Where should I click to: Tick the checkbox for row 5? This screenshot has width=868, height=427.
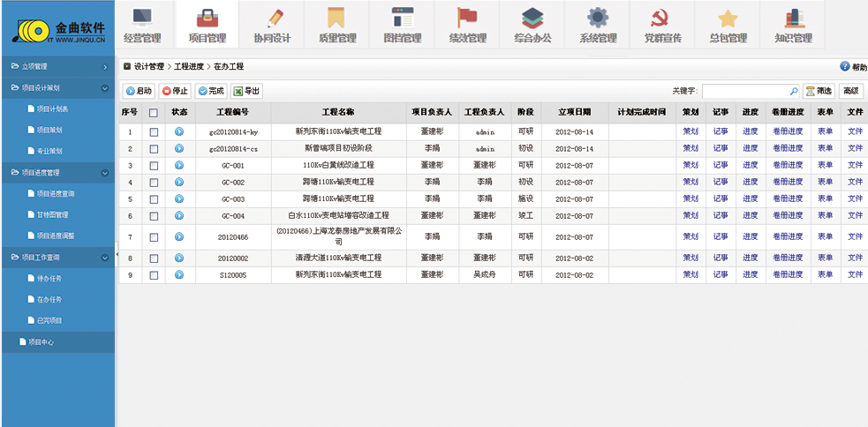(154, 199)
